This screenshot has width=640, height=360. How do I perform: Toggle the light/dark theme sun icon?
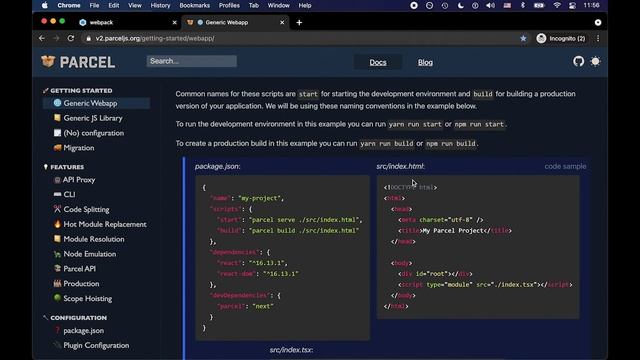click(x=596, y=62)
